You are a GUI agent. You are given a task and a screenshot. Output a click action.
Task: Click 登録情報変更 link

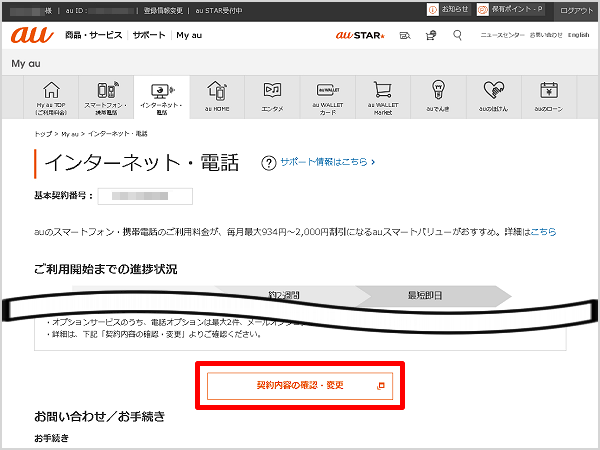click(163, 11)
